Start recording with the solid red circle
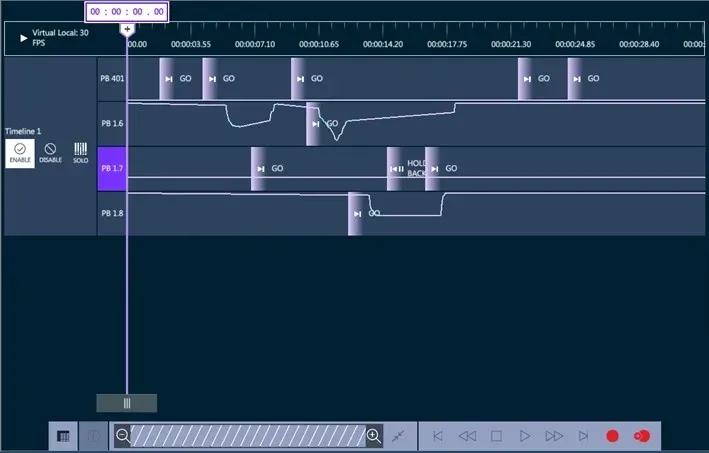709x453 pixels. tap(613, 436)
